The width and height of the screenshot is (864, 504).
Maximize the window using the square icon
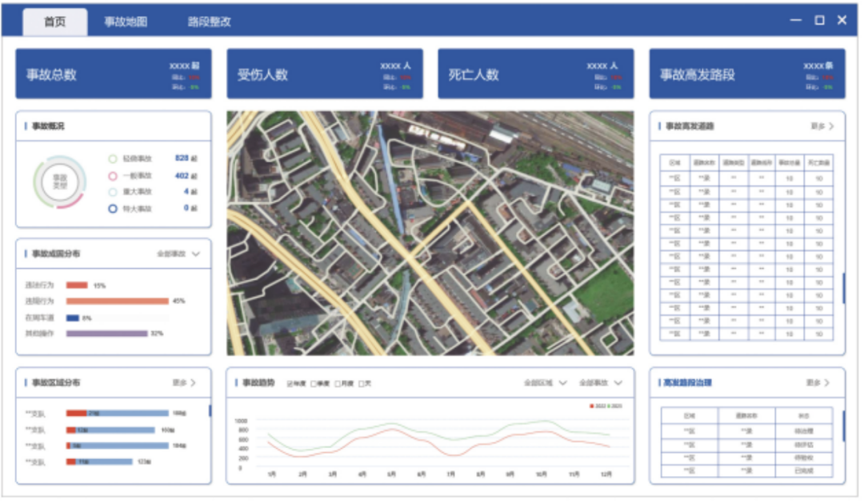(x=819, y=21)
